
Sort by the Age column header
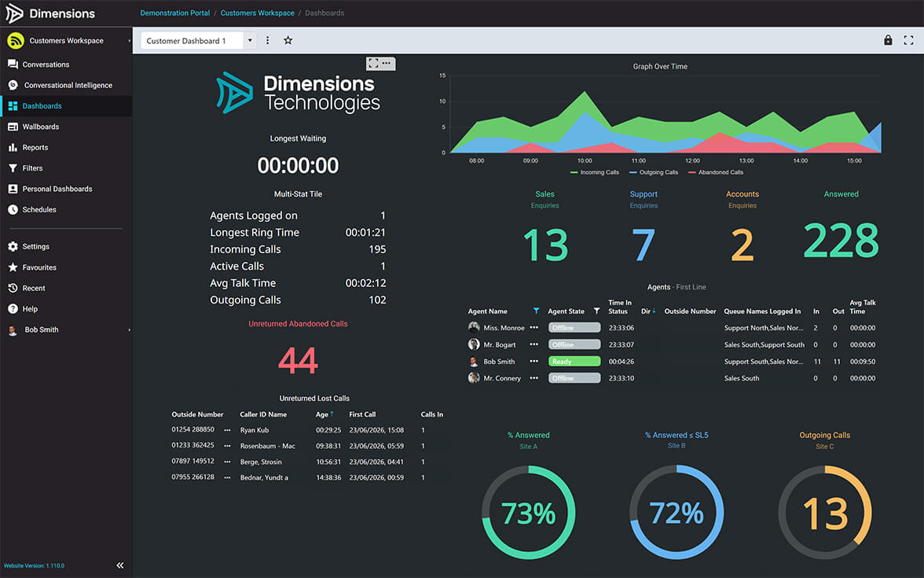(x=324, y=414)
